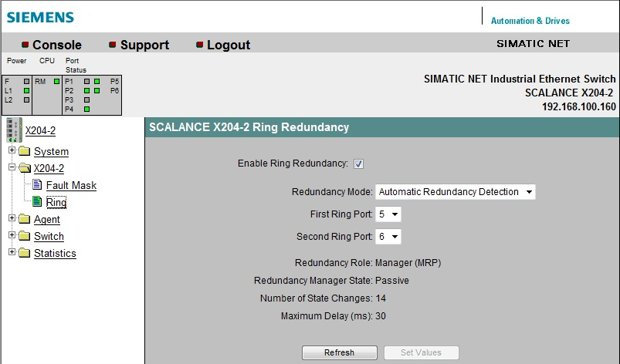The height and width of the screenshot is (364, 620).
Task: Click the Fault Mask page icon
Action: pyautogui.click(x=37, y=185)
